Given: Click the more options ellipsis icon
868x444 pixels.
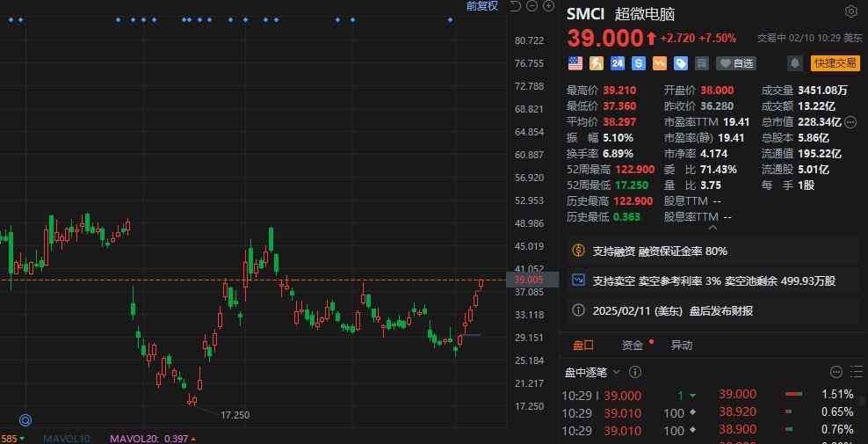Looking at the screenshot, I should [x=835, y=372].
